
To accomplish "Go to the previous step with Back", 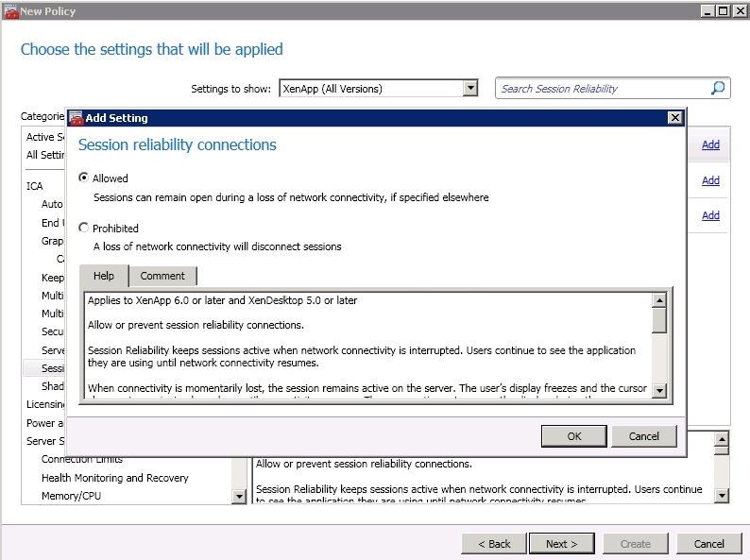I will 494,544.
